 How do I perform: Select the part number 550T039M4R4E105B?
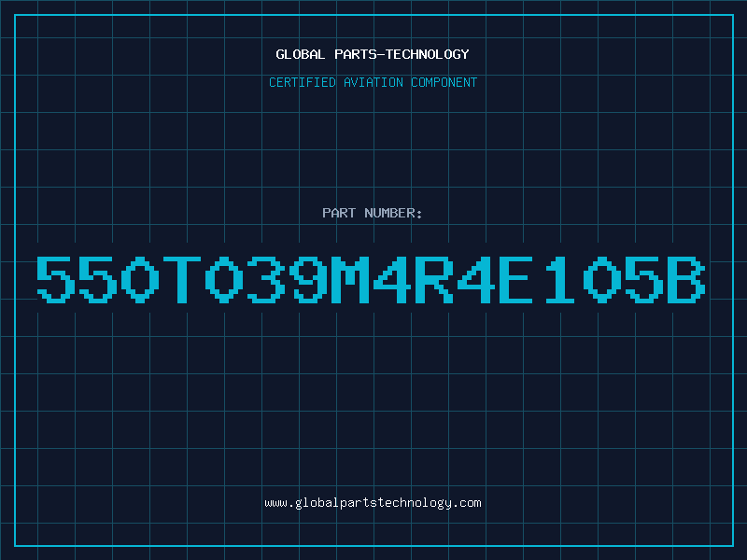(371, 279)
